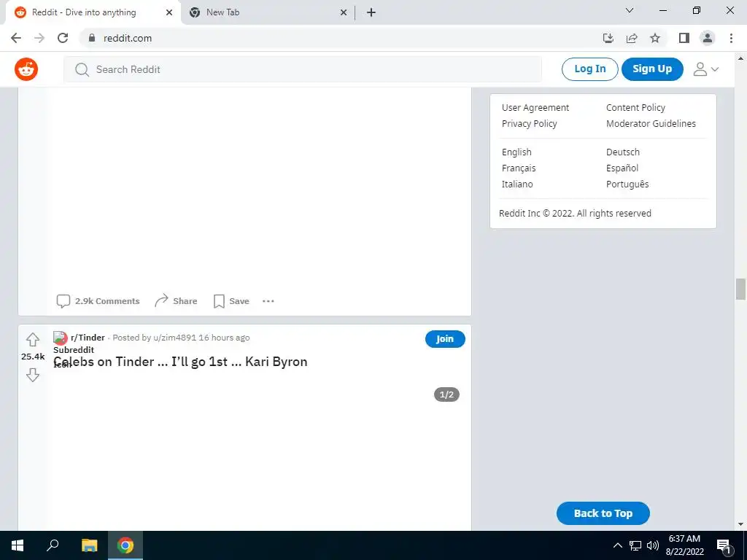This screenshot has width=747, height=560.
Task: Switch to the New Tab tab
Action: 268,12
